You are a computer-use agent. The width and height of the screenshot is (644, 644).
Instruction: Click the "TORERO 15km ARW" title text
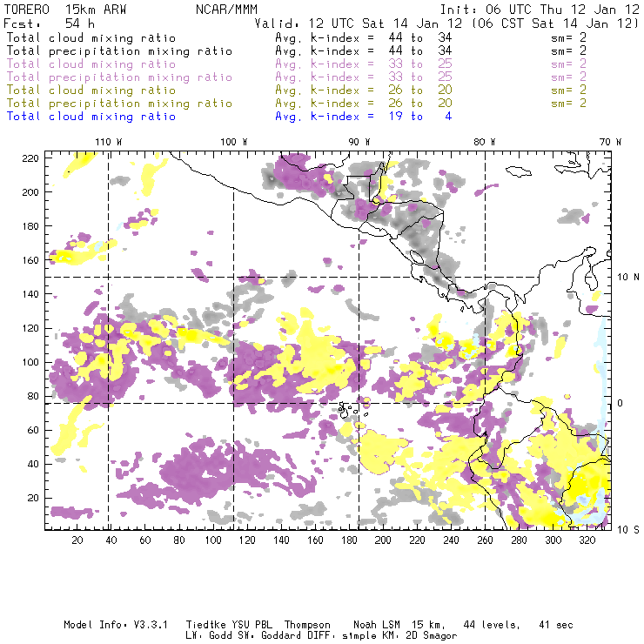pos(65,10)
